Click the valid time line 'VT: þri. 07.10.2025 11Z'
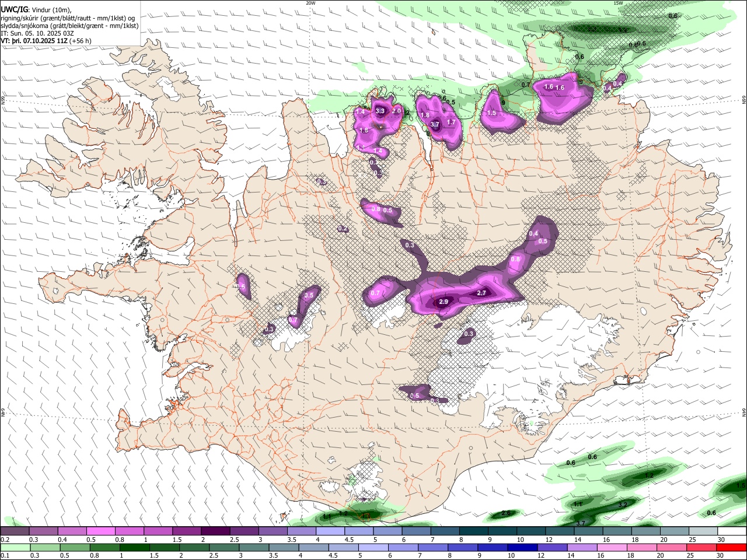This screenshot has height=560, width=747. point(34,41)
